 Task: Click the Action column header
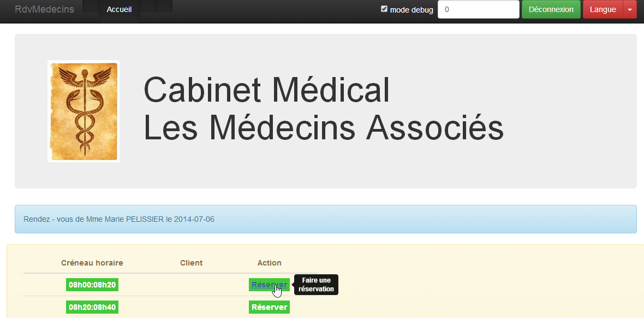pos(269,263)
